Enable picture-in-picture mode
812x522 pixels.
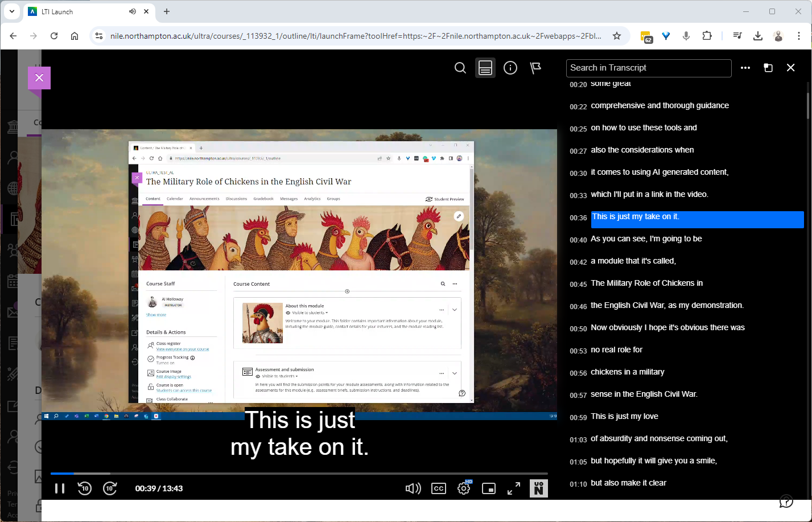(x=489, y=488)
